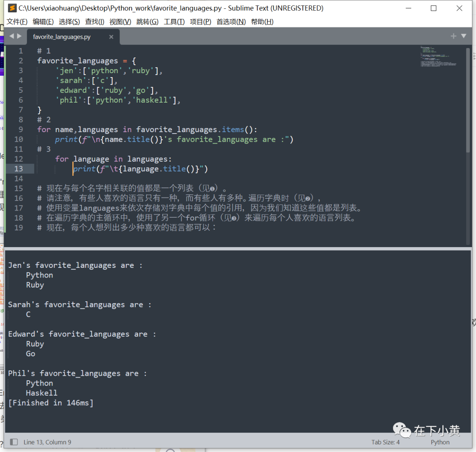Image resolution: width=476 pixels, height=452 pixels.
Task: Change syntax via Python status item
Action: coord(440,442)
